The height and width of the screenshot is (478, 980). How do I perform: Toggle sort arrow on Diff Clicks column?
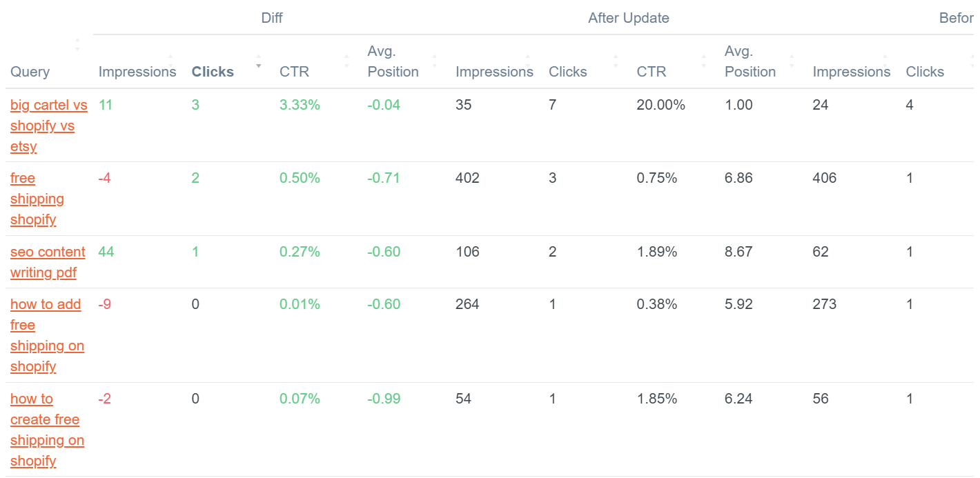(259, 61)
